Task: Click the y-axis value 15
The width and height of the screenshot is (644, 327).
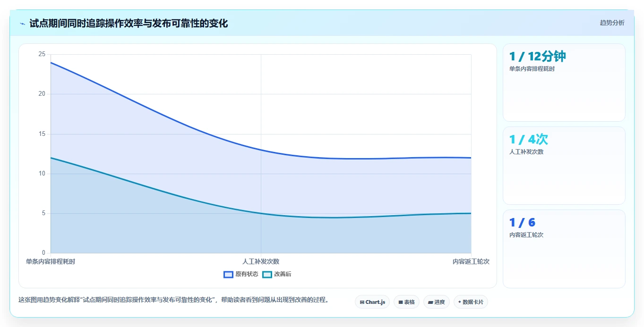Action: [42, 134]
